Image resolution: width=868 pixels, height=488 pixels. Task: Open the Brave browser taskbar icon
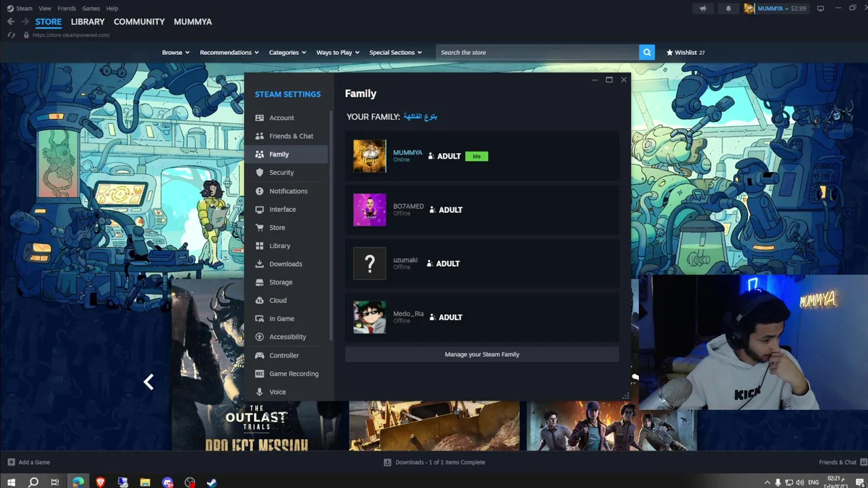point(100,483)
